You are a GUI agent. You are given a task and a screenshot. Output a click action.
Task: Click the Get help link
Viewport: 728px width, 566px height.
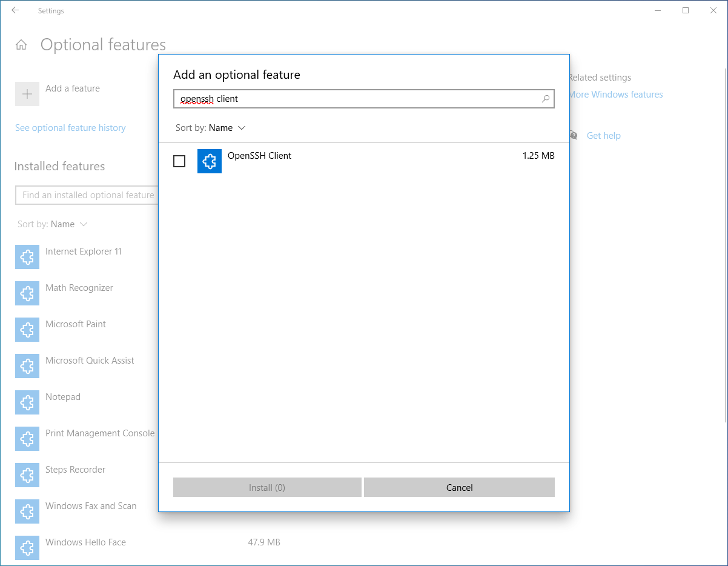click(603, 136)
